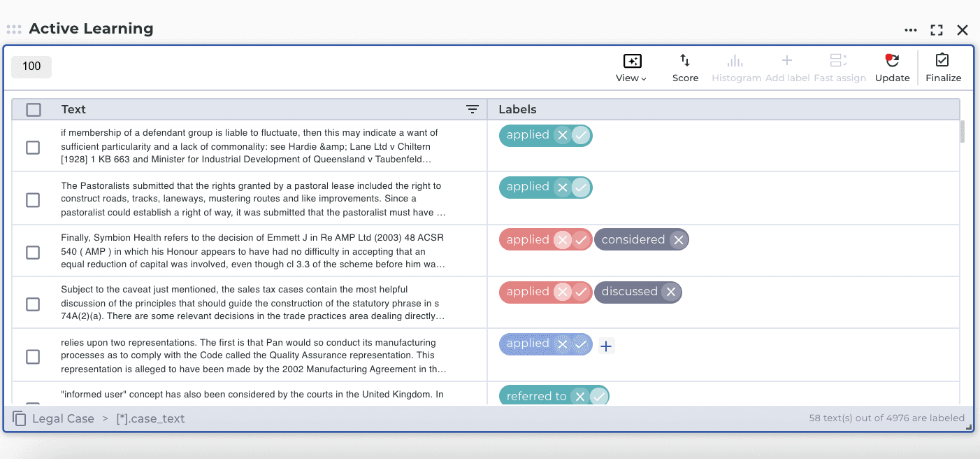Remove the considered label from Symbion Health row
The height and width of the screenshot is (459, 980).
[677, 239]
